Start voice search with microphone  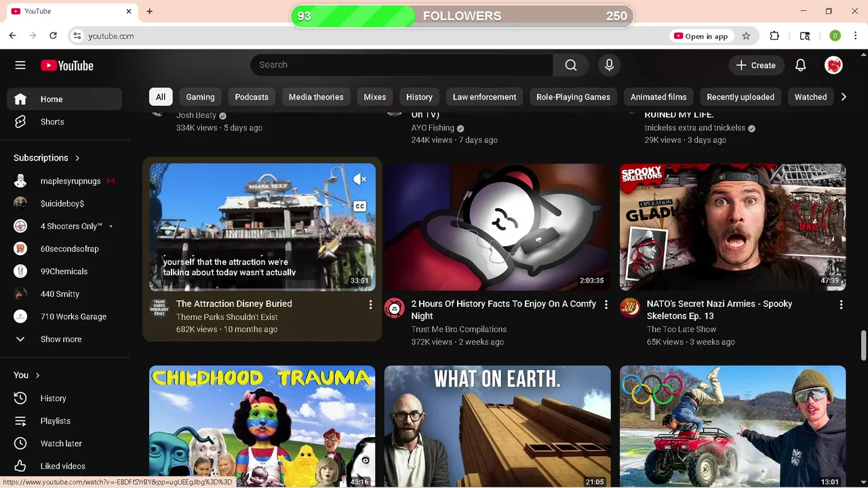609,65
